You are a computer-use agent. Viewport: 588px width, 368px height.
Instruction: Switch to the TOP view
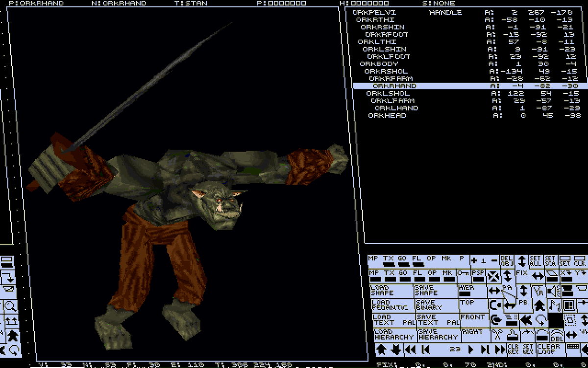click(474, 305)
